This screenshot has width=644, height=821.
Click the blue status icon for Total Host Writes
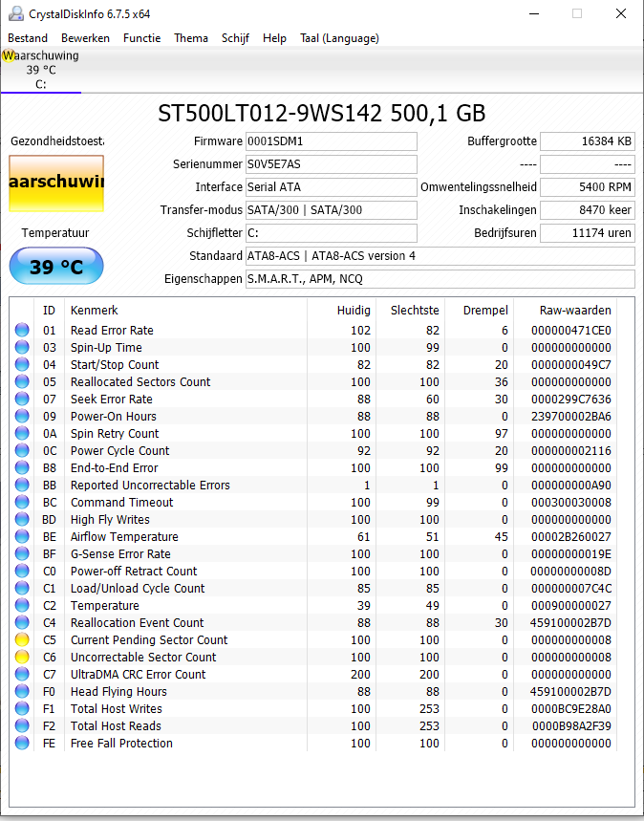point(22,708)
